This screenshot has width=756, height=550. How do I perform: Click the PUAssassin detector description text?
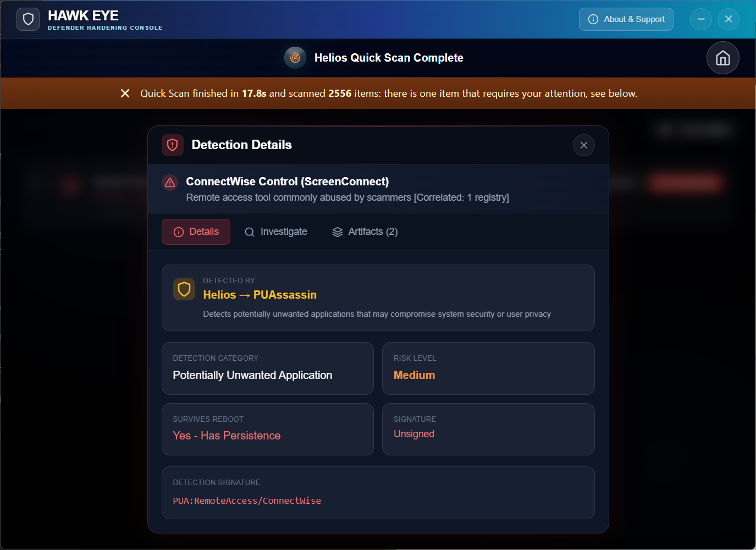(377, 314)
